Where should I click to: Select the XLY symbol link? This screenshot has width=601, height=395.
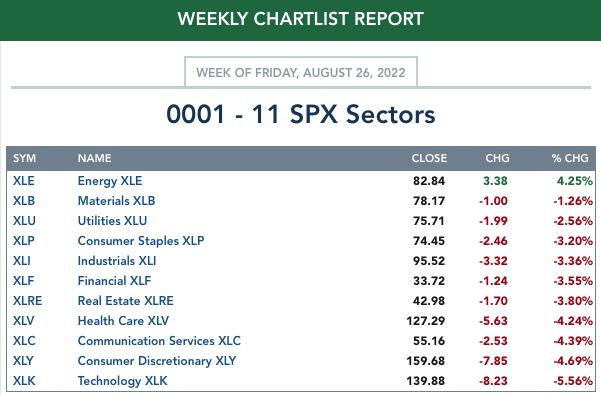[23, 361]
